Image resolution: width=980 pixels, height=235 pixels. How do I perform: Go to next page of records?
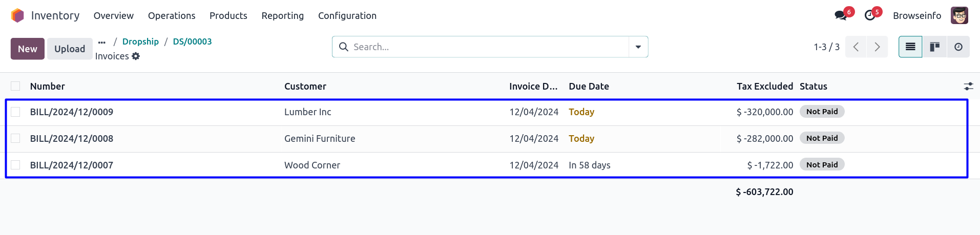point(877,47)
